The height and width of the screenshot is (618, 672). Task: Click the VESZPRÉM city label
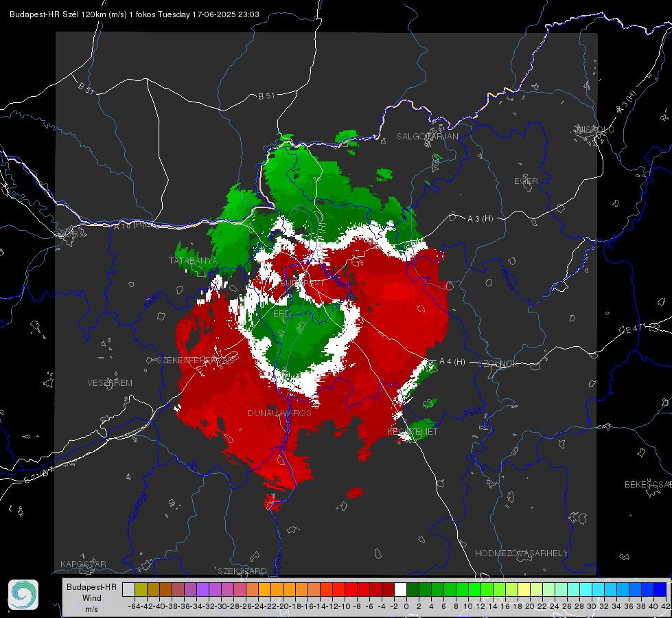pos(110,383)
